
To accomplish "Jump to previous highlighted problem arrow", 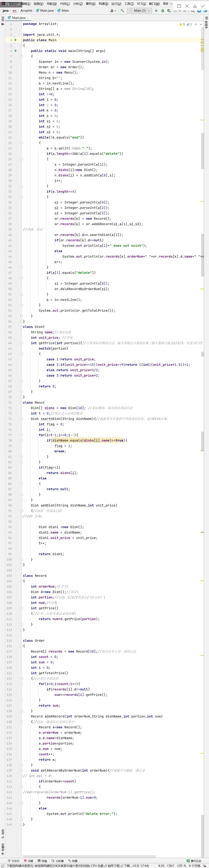I will (x=196, y=24).
